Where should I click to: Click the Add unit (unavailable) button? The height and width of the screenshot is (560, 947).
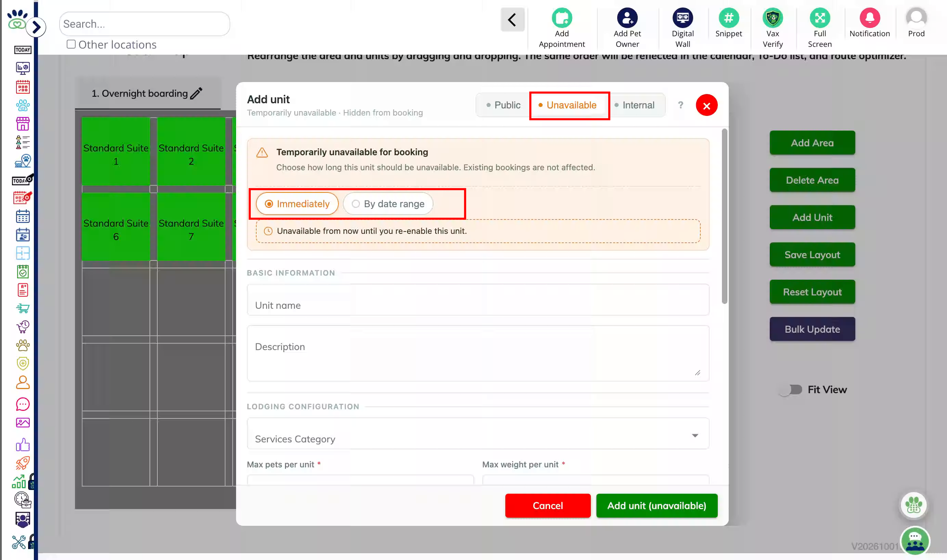(656, 505)
